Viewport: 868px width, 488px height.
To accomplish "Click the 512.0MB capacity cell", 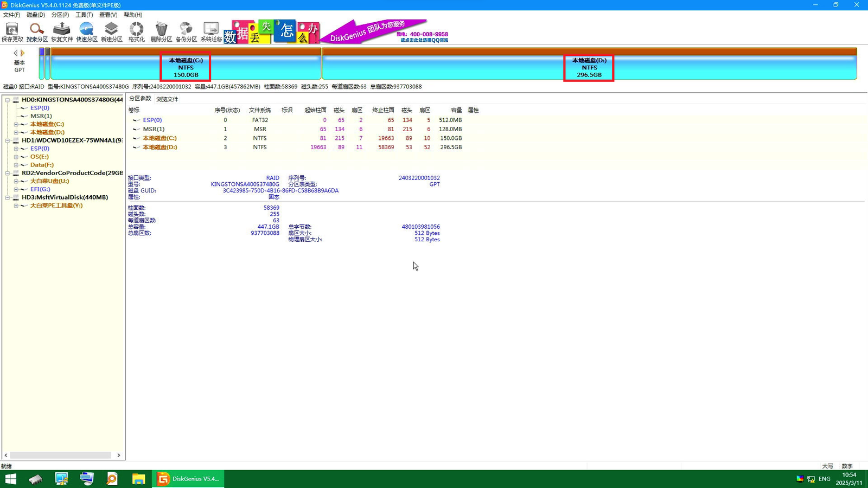I will pos(450,120).
